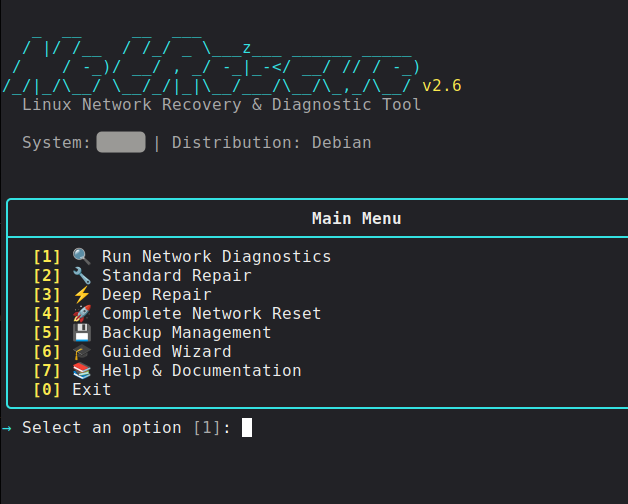Click option number [1]

point(47,256)
